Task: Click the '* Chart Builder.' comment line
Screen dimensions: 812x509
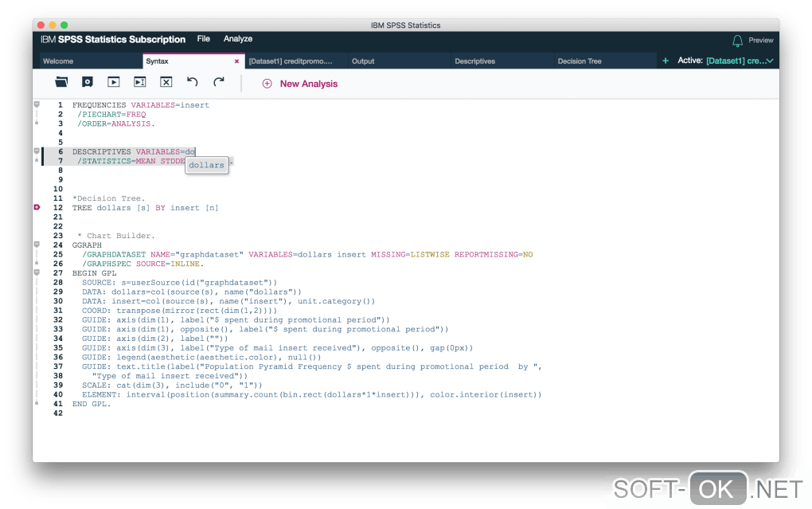Action: 116,236
